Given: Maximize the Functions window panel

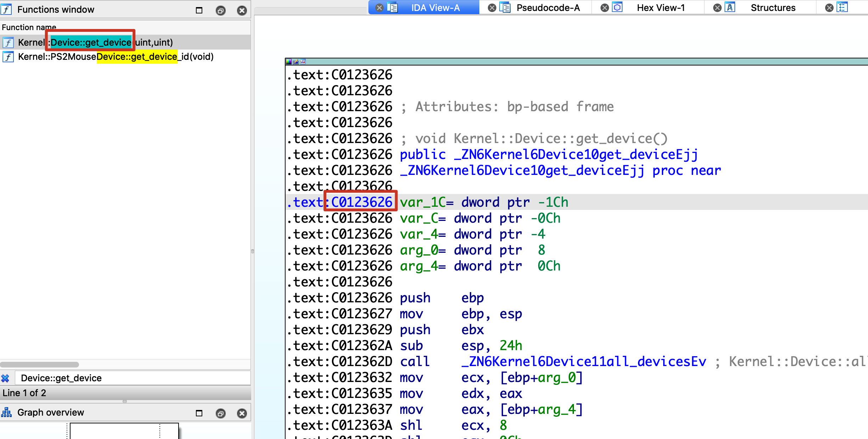Looking at the screenshot, I should (199, 10).
